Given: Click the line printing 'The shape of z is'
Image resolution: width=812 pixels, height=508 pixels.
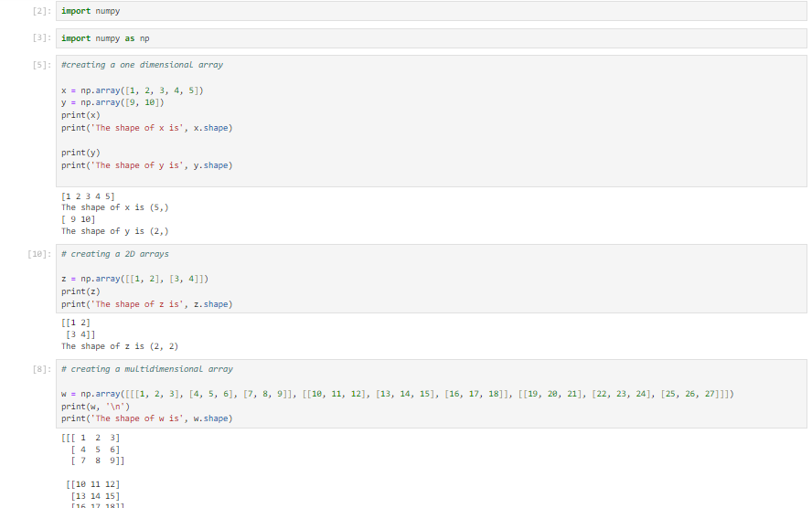Looking at the screenshot, I should (x=146, y=304).
